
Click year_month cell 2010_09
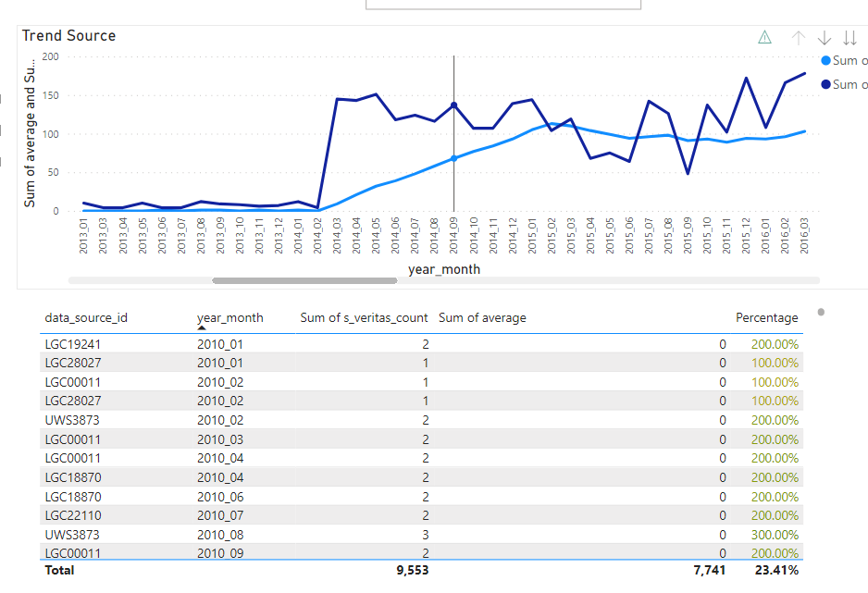[x=220, y=553]
